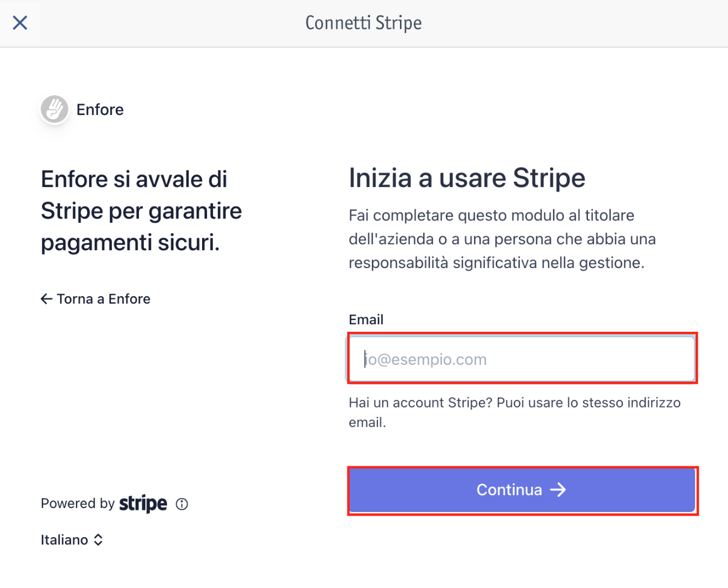Click the Connetti Stripe header title

point(364,23)
